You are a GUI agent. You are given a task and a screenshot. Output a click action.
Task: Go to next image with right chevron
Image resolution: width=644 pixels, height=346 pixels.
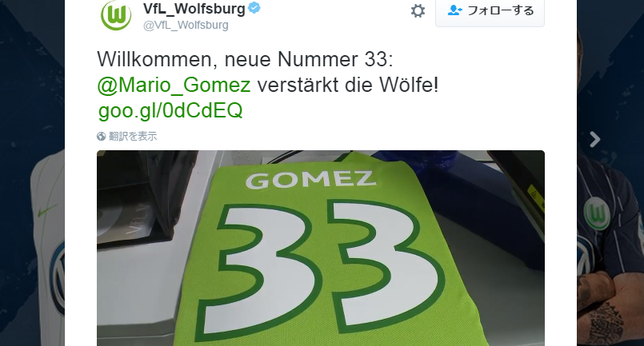pyautogui.click(x=594, y=140)
